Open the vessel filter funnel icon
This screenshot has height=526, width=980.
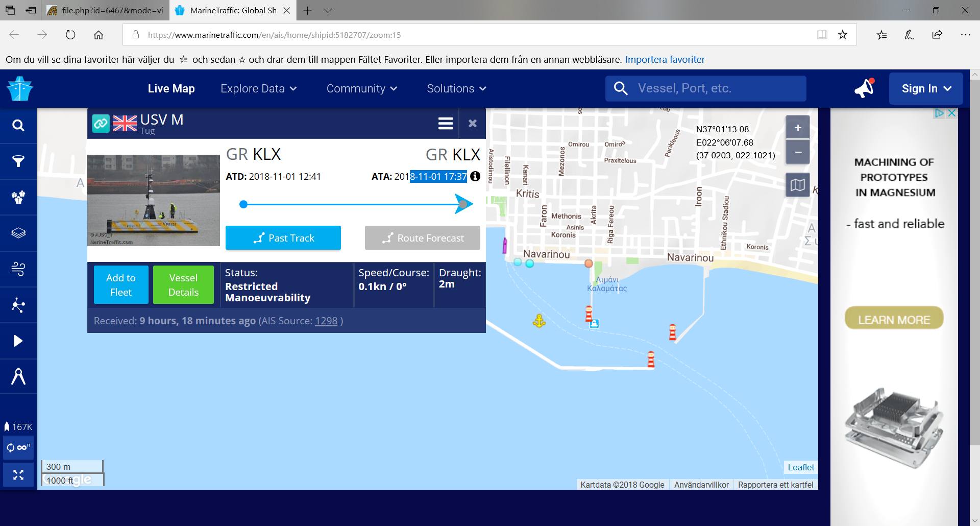[x=18, y=161]
